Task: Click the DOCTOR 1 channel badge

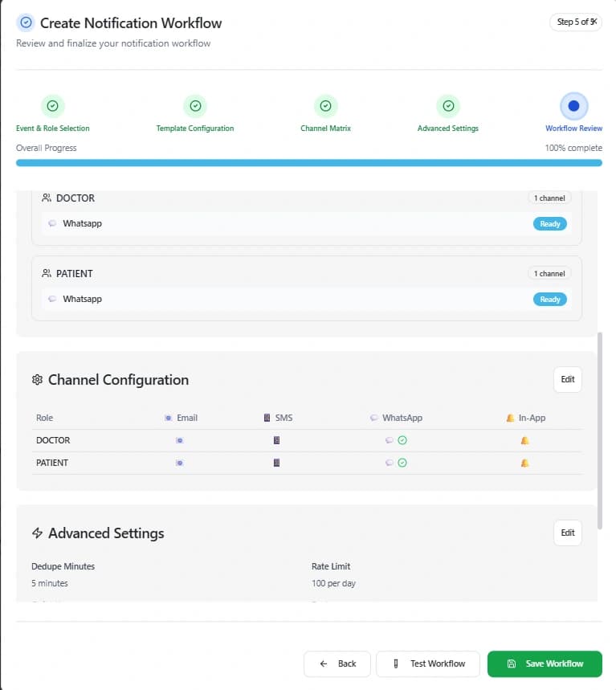Action: coord(549,198)
